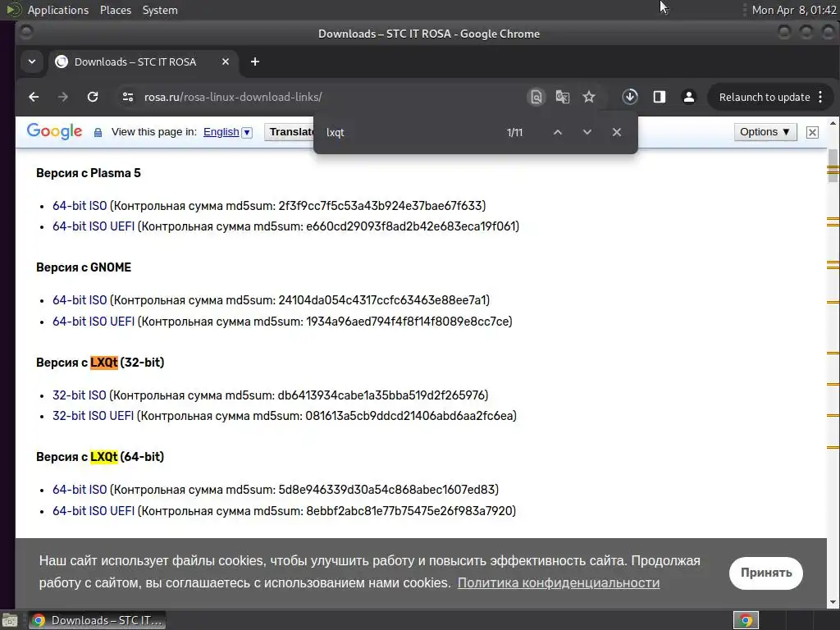
Task: Open the Chrome profile icon
Action: point(689,97)
